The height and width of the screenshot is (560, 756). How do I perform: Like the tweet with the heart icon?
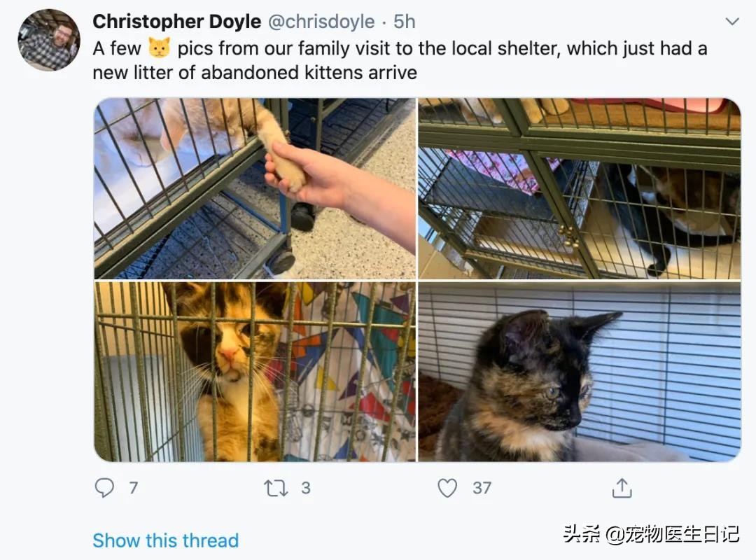[x=447, y=488]
